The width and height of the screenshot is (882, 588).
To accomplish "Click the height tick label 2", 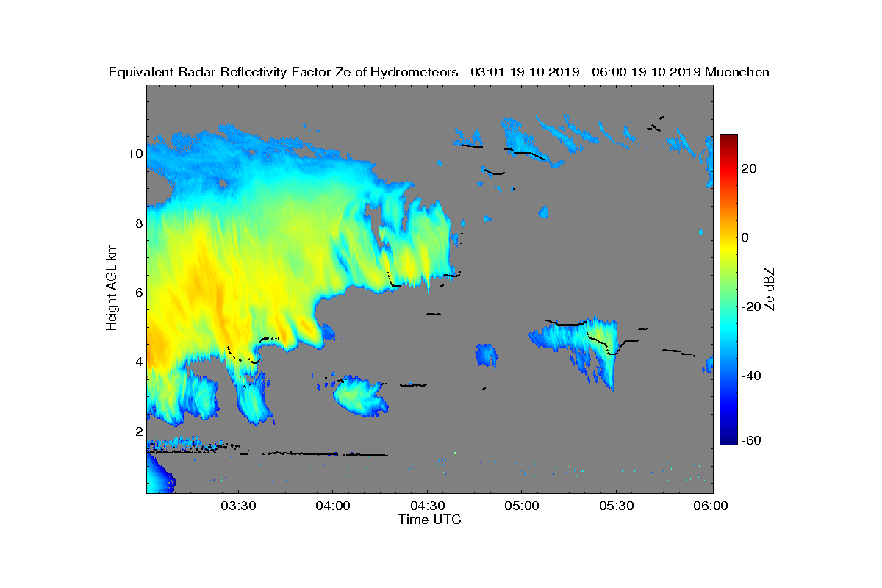I will 138,431.
